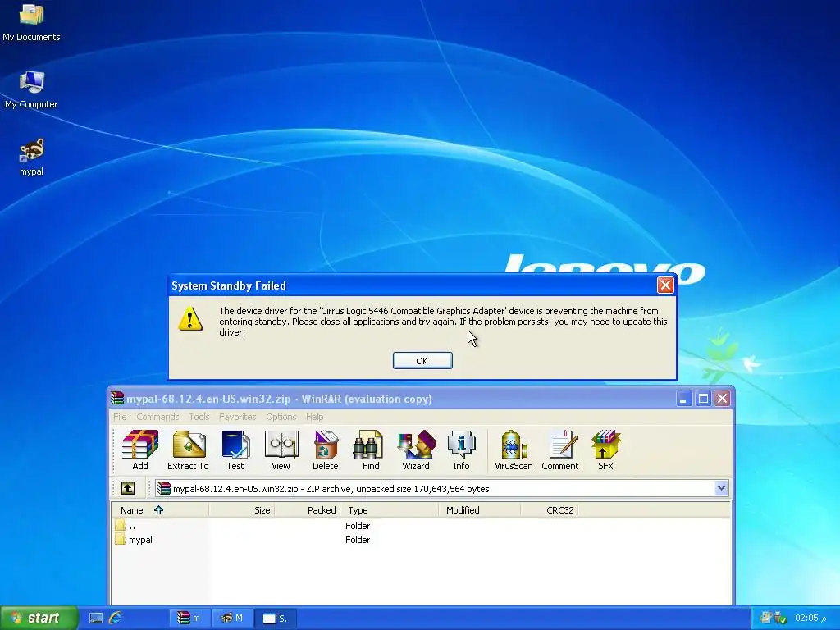840x630 pixels.
Task: Switch to the 'S.' taskbar button
Action: [274, 619]
